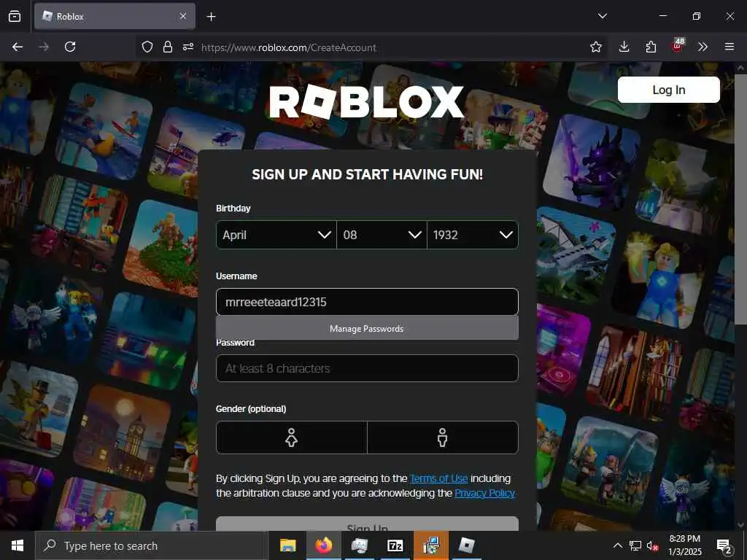Open the Privacy Policy link
The height and width of the screenshot is (560, 747).
pos(484,493)
